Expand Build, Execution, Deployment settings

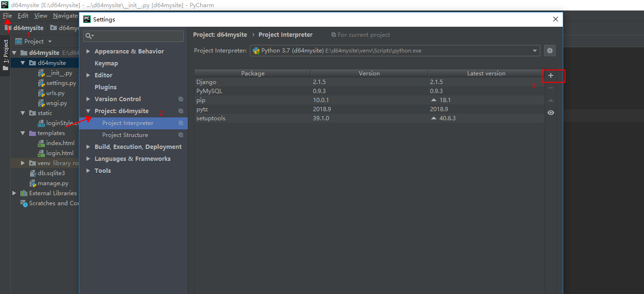point(88,147)
